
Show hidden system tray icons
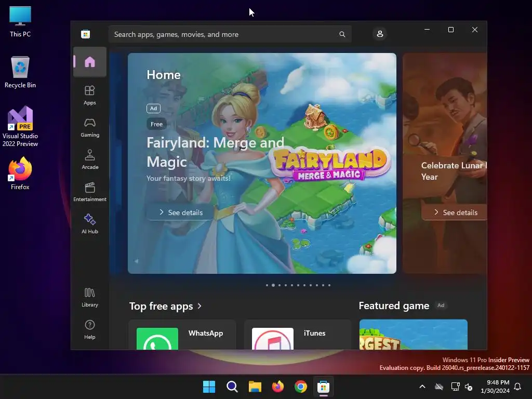tap(422, 387)
